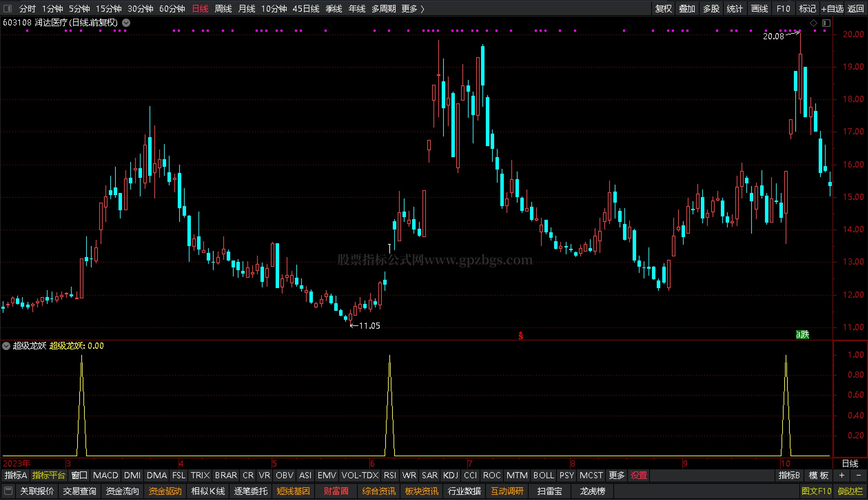Click the − zoom button at bottom-right
Image resolution: width=868 pixels, height=500 pixels.
click(x=858, y=476)
